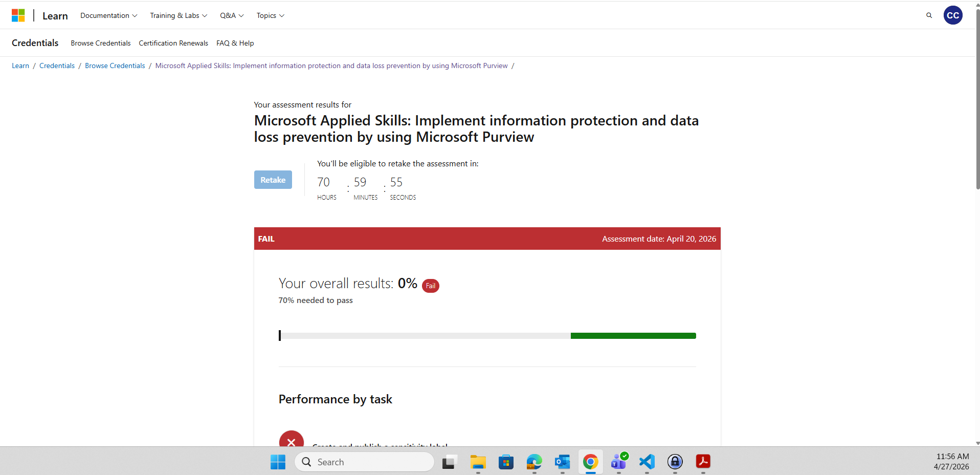Viewport: 980px width, 475px height.
Task: Open the CC account avatar
Action: (953, 15)
